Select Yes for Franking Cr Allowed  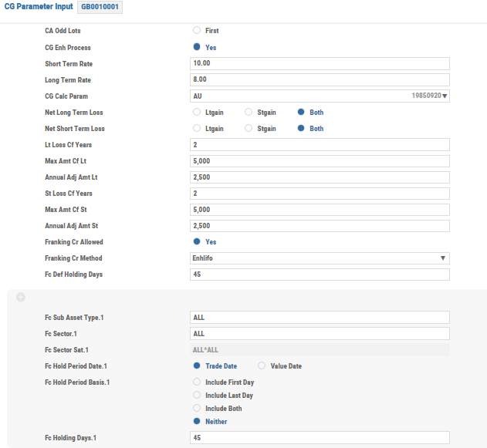click(x=197, y=242)
